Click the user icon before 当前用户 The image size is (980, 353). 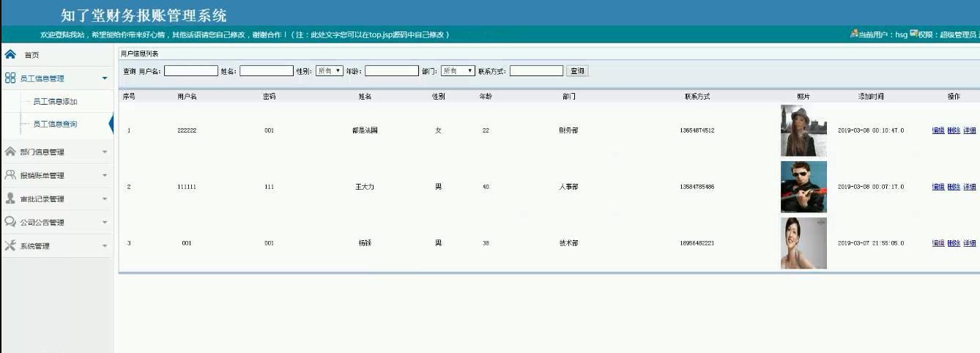(x=854, y=34)
